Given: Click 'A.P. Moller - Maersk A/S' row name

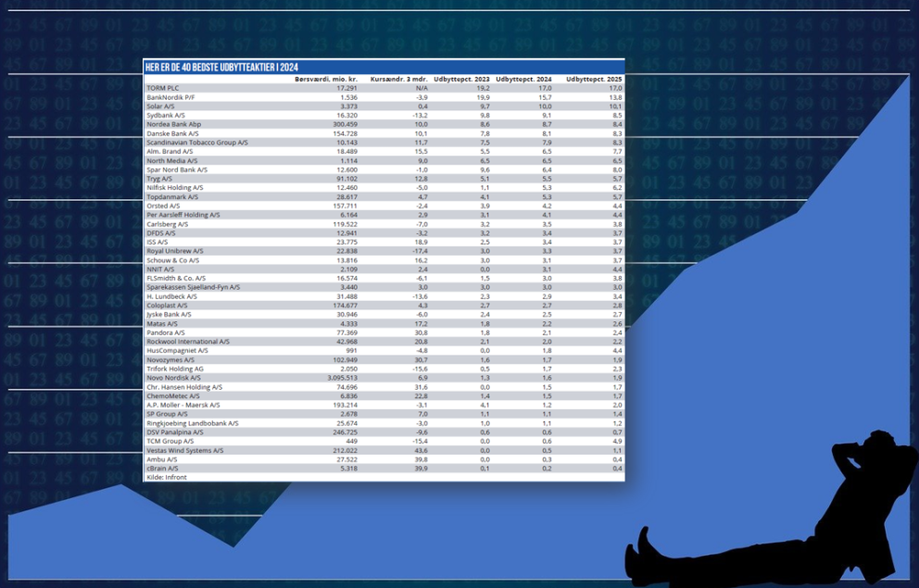Looking at the screenshot, I should pyautogui.click(x=183, y=405).
